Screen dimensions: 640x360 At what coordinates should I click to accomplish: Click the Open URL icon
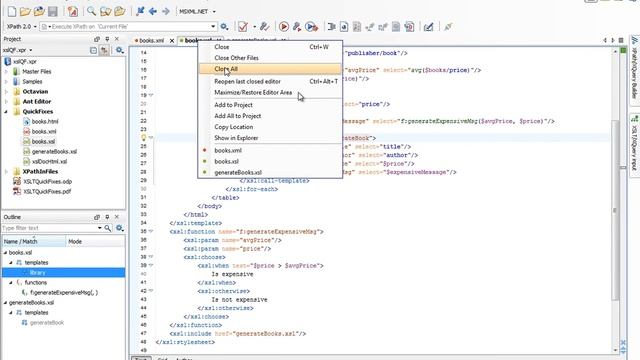click(39, 11)
